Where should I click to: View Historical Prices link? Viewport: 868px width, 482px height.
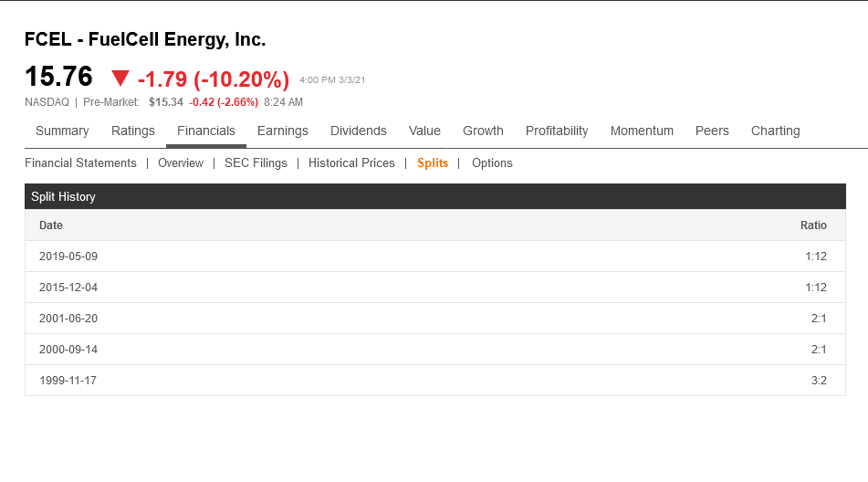click(x=351, y=163)
